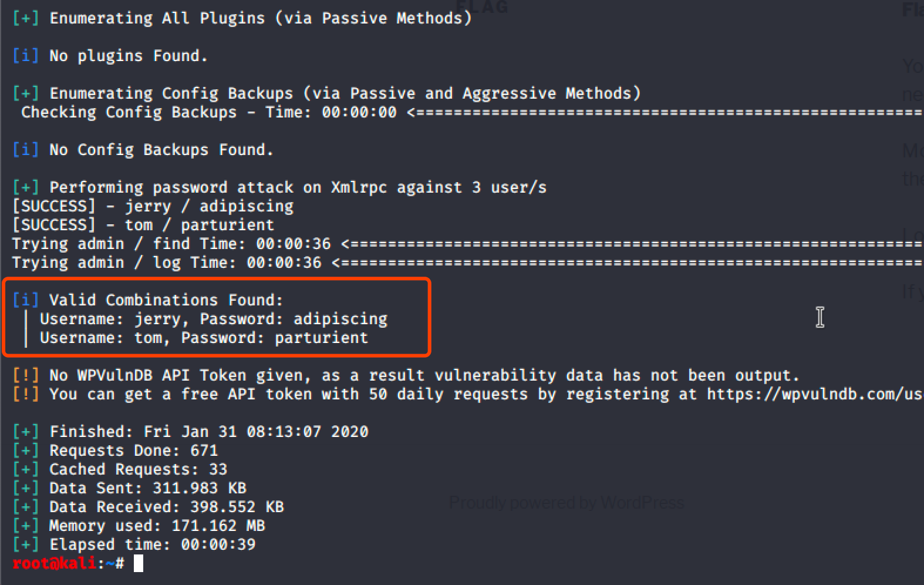Click the 'Performing password attack on Xmlrpc' line

(x=298, y=187)
